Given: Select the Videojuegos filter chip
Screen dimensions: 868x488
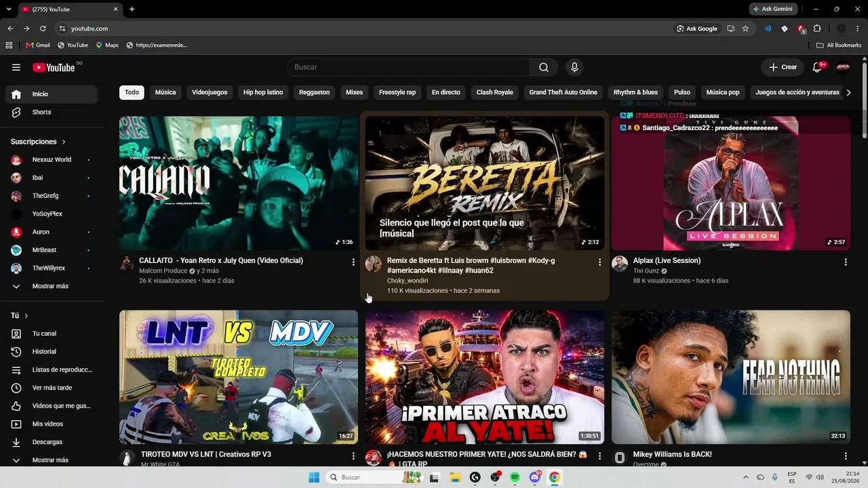Looking at the screenshot, I should (x=210, y=92).
